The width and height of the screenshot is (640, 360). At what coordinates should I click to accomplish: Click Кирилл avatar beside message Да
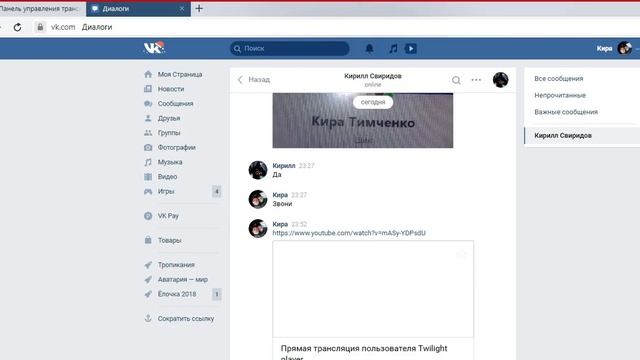coord(258,170)
